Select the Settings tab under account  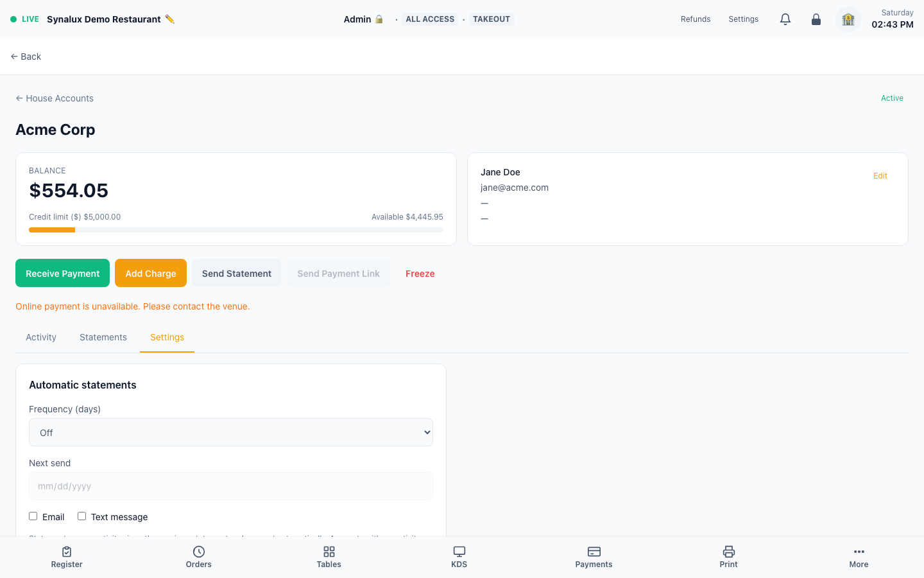coord(167,337)
